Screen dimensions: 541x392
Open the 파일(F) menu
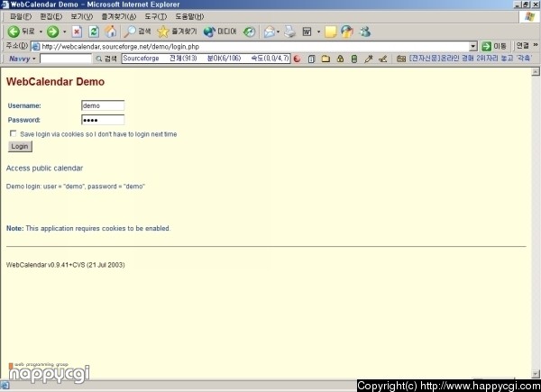(x=21, y=16)
